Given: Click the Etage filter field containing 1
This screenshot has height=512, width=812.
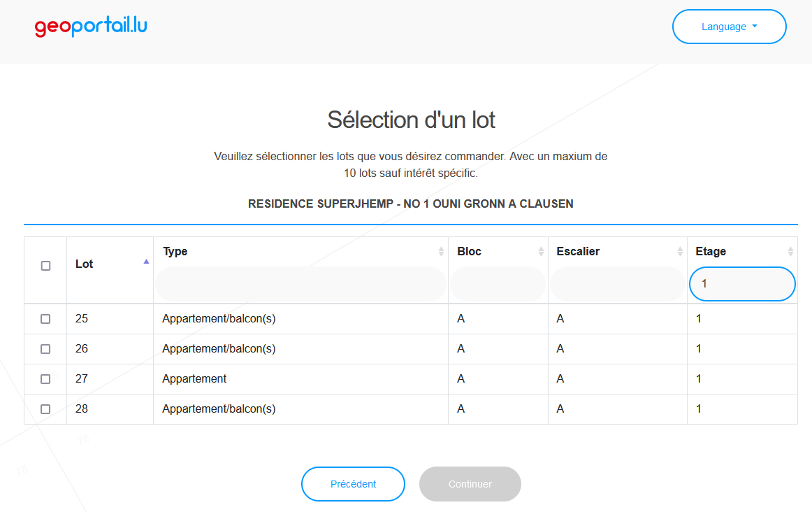Looking at the screenshot, I should 741,284.
